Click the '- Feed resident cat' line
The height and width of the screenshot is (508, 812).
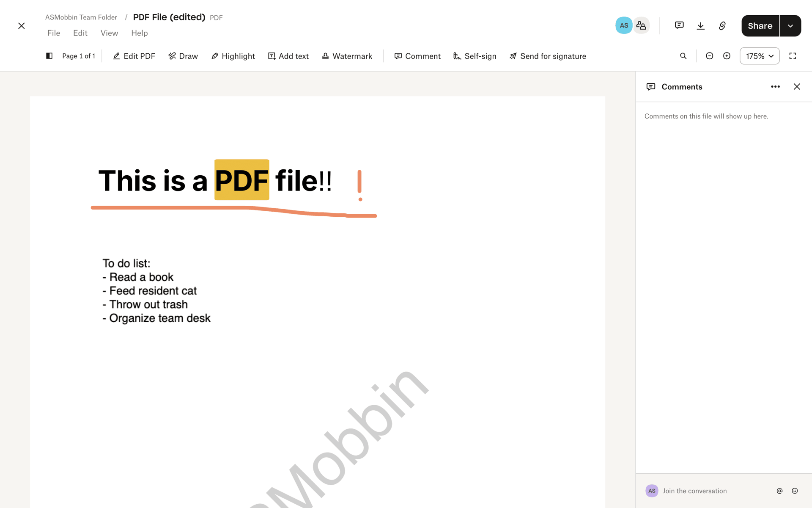150,291
